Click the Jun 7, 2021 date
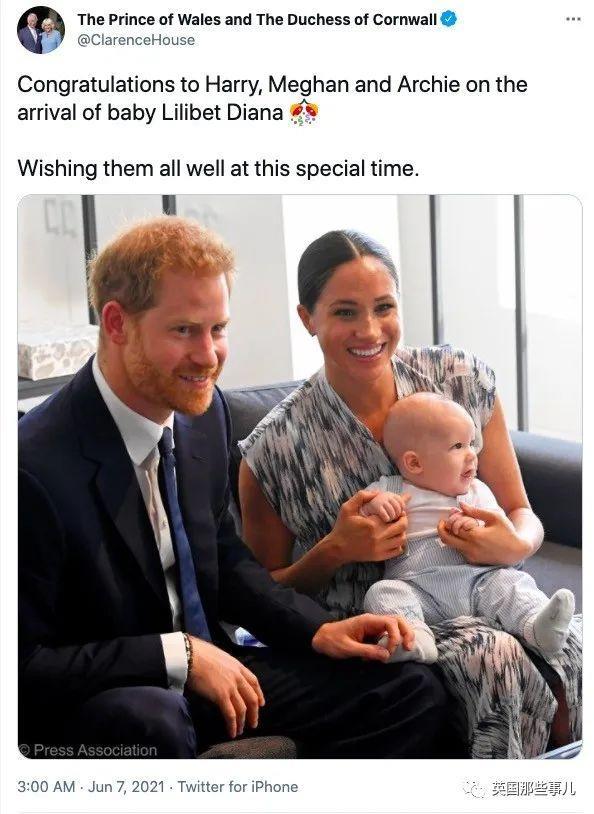Viewport: 594px width, 814px height. point(126,786)
